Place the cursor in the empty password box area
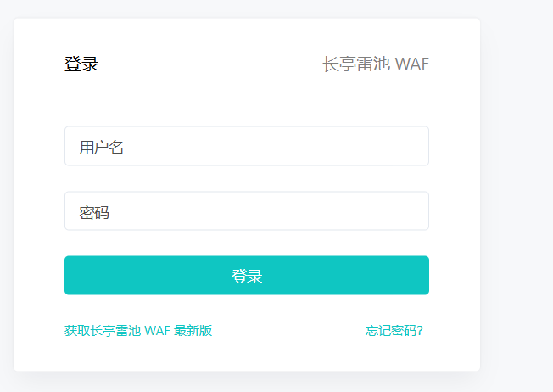Image resolution: width=553 pixels, height=392 pixels. [268, 211]
